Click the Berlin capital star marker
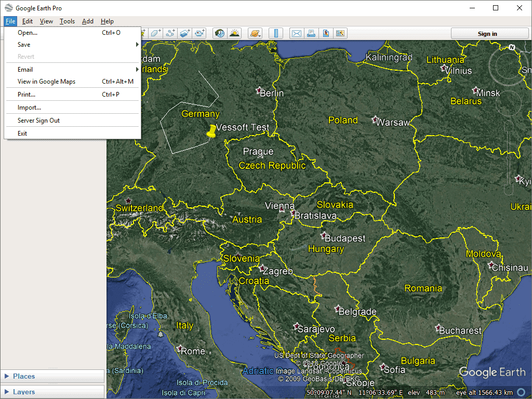 coord(259,90)
